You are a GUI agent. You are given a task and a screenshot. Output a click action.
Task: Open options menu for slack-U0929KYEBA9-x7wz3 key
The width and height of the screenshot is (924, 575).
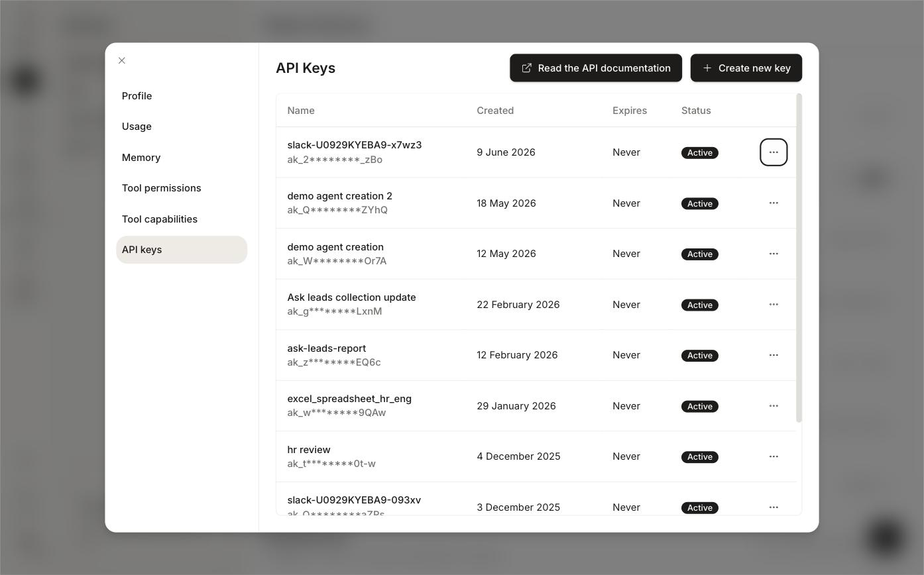(774, 152)
